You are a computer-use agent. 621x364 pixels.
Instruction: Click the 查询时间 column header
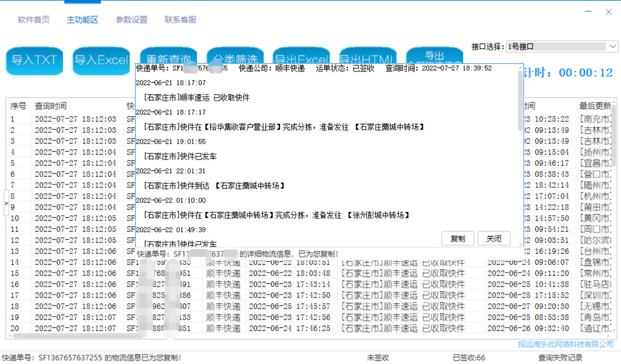point(50,106)
